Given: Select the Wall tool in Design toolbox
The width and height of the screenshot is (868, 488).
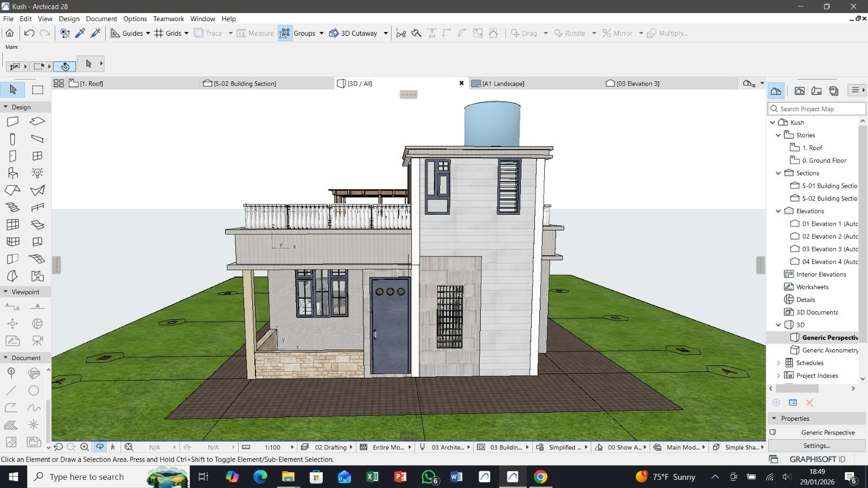Looking at the screenshot, I should coord(12,121).
